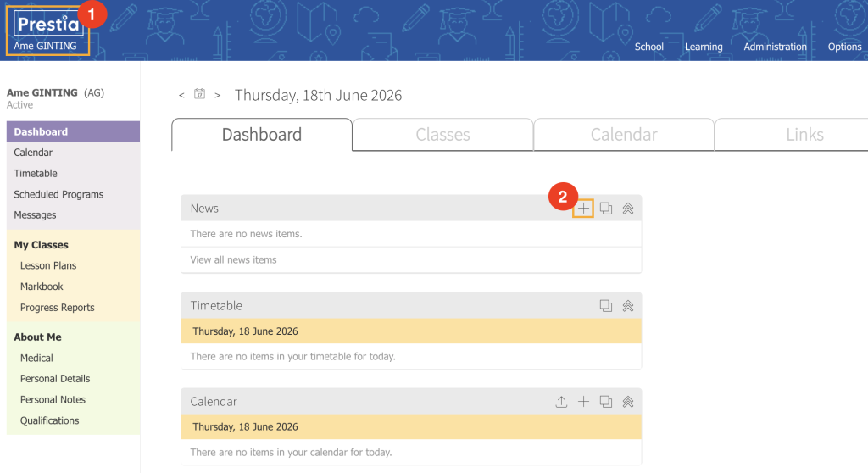
Task: Pop out the Calendar panel icon
Action: (605, 402)
